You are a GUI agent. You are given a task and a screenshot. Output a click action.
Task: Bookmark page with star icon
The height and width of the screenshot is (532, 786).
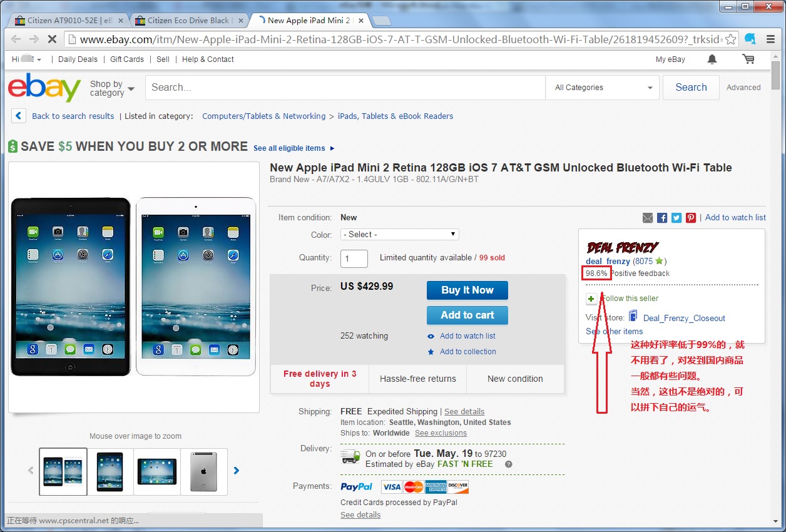point(730,39)
